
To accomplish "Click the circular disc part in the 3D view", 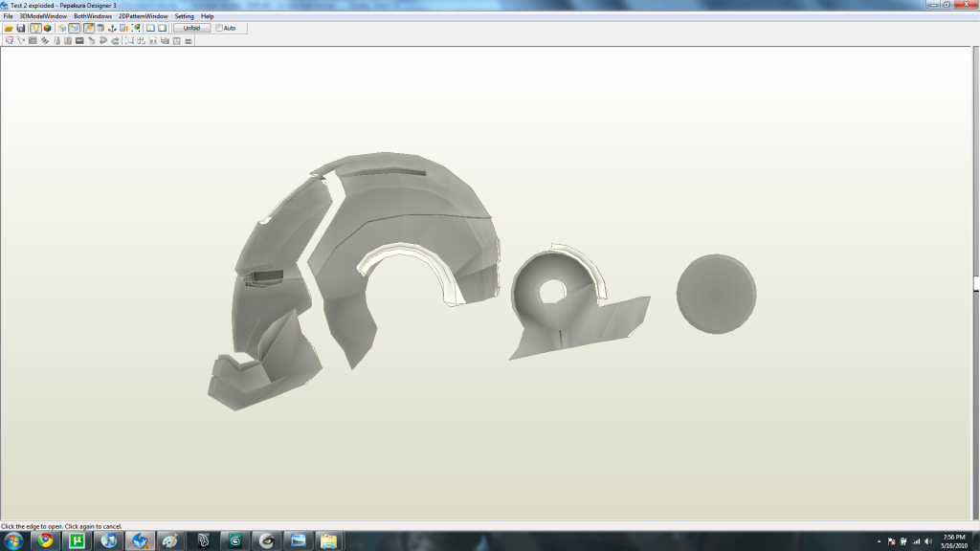I will (x=716, y=294).
